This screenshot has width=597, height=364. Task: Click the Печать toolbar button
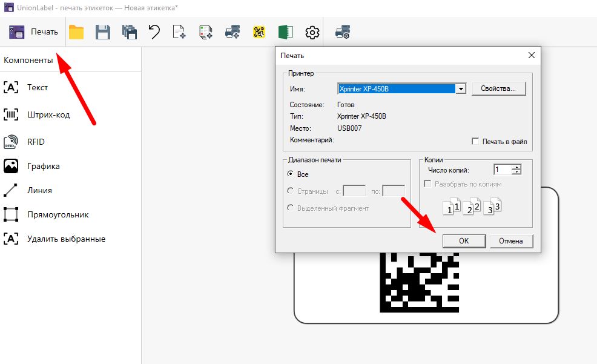tap(34, 32)
